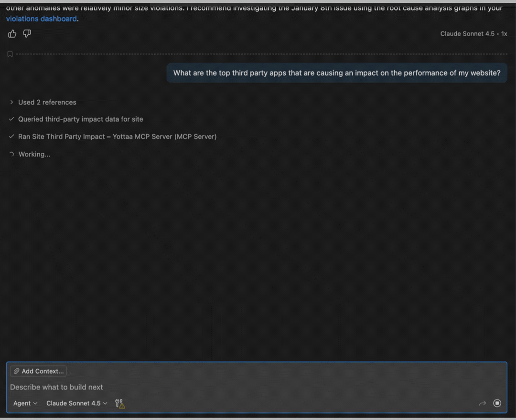
Task: Click the checkmark beside Queried third-party impact
Action: click(11, 119)
